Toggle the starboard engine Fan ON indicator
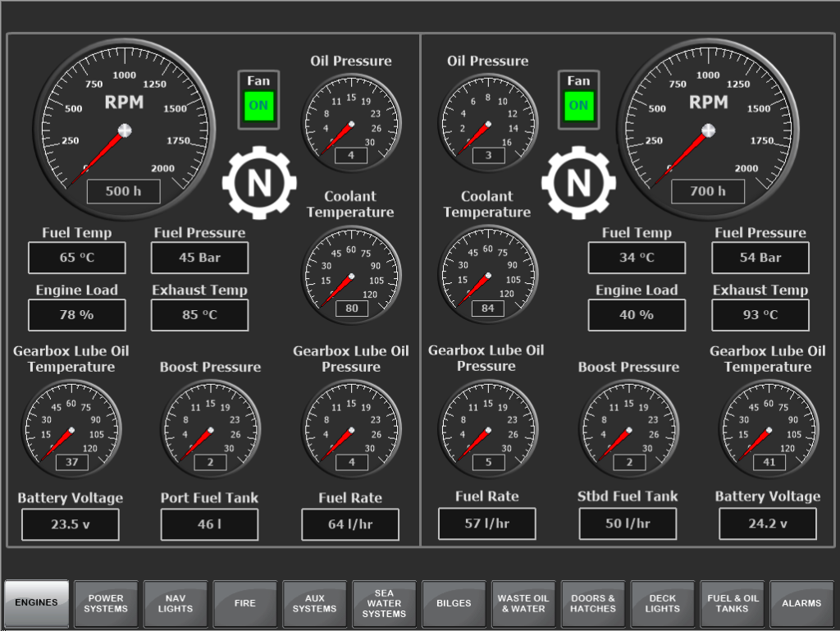 tap(578, 106)
